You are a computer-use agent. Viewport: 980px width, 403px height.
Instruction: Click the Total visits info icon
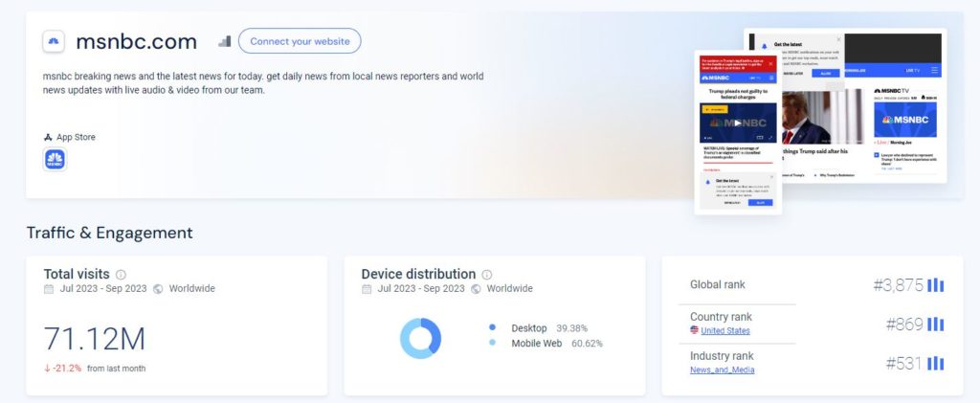tap(121, 275)
